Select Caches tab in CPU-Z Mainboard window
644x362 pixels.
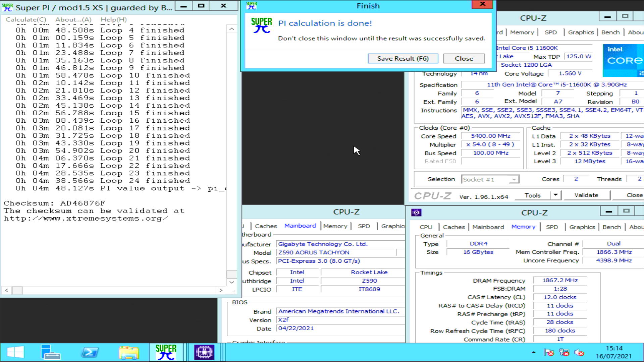pos(266,226)
